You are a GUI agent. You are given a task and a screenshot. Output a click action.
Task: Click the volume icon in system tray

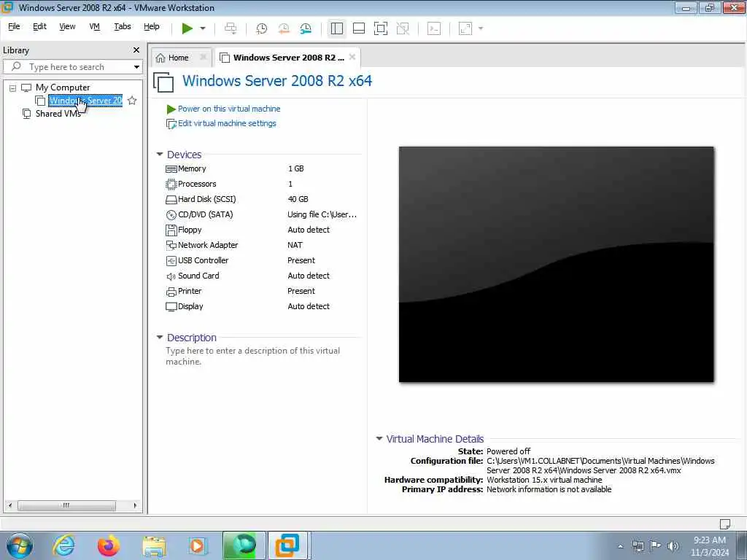tap(673, 546)
